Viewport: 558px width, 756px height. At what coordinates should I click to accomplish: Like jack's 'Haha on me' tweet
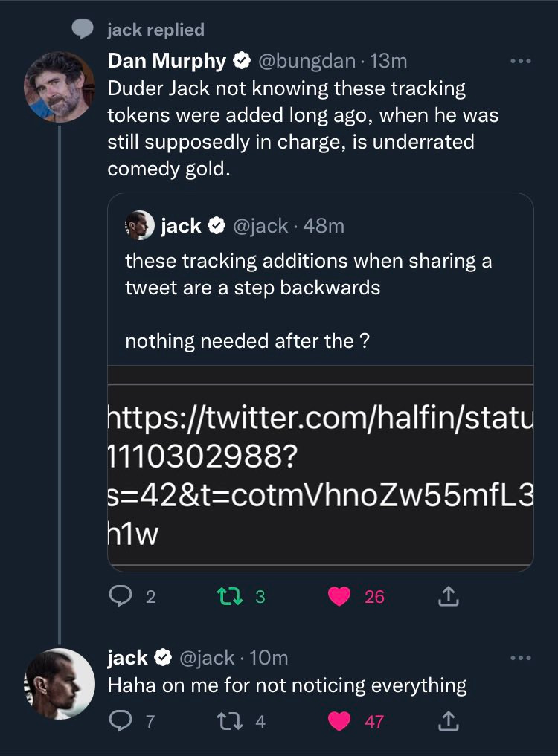(x=339, y=720)
